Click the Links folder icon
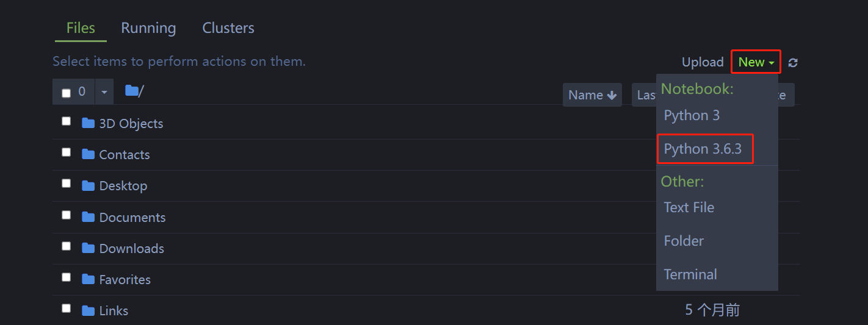The height and width of the screenshot is (325, 868). 88,310
